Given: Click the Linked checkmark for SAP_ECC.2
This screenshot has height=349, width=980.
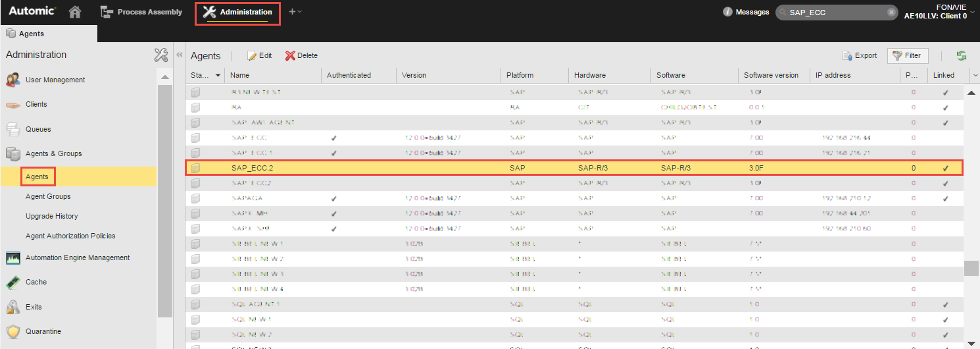Looking at the screenshot, I should [x=945, y=168].
